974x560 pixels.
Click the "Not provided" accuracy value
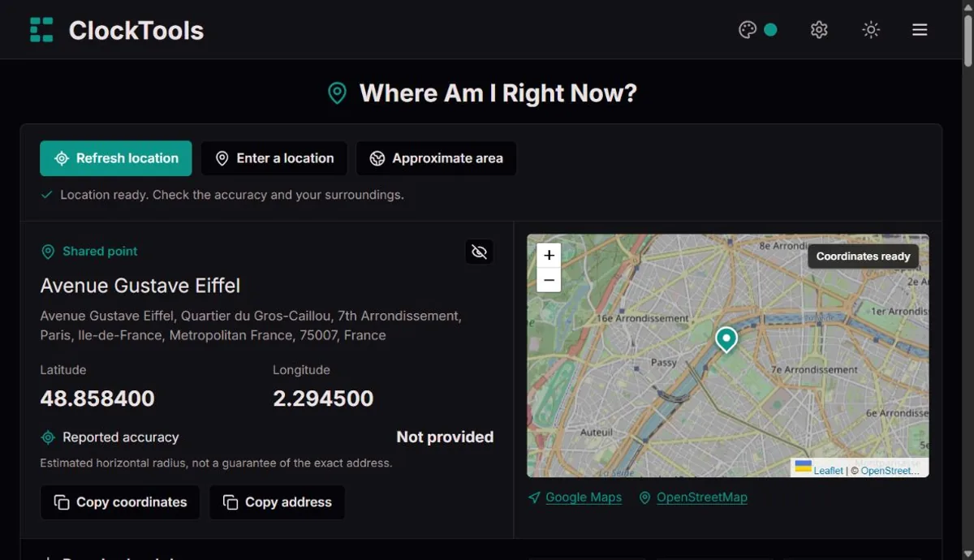point(445,437)
